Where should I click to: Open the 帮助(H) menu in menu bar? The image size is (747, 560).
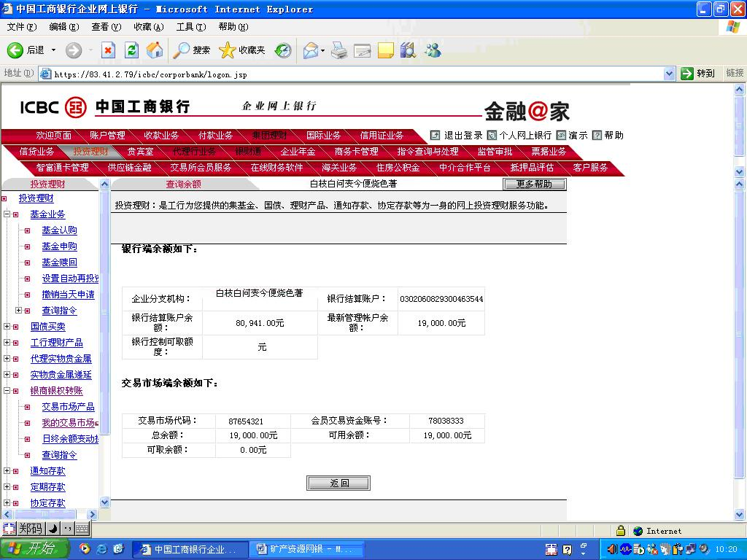(x=233, y=27)
